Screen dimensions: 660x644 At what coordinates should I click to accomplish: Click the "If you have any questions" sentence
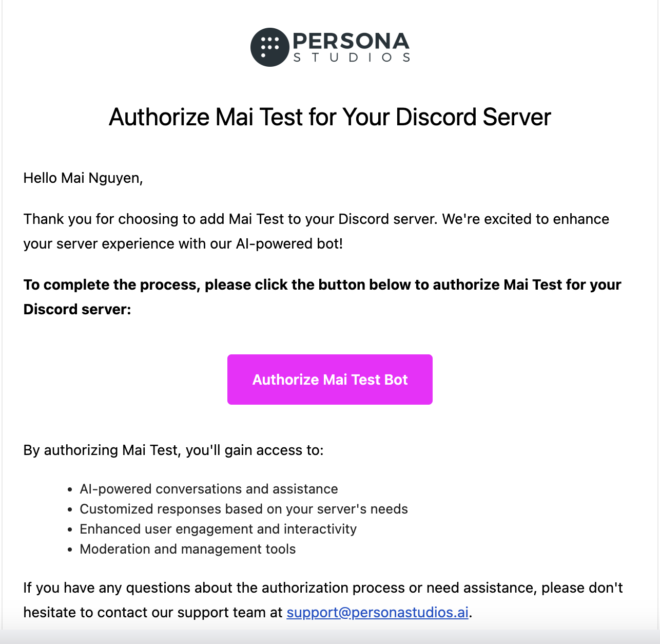click(x=323, y=588)
